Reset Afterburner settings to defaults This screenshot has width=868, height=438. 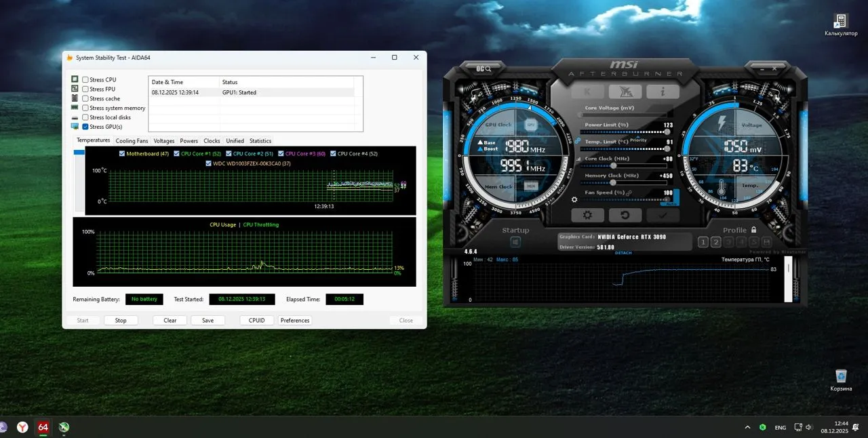[x=625, y=216]
